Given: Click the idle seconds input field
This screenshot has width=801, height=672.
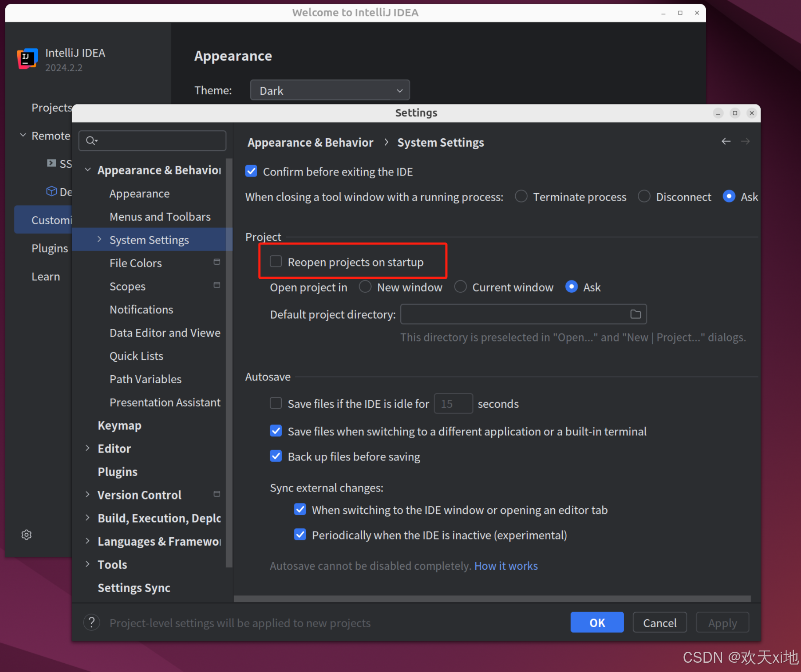Looking at the screenshot, I should click(x=453, y=403).
